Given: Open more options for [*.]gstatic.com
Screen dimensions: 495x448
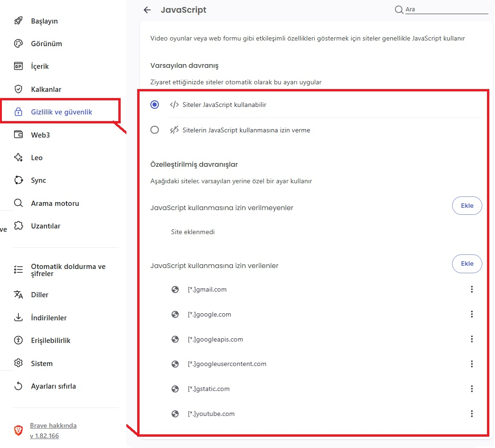Looking at the screenshot, I should click(471, 389).
